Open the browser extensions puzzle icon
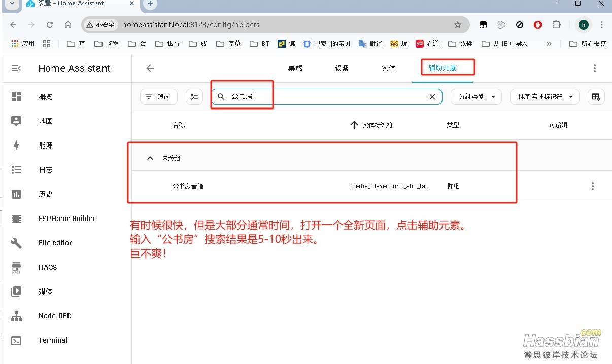612x364 pixels. click(x=556, y=25)
